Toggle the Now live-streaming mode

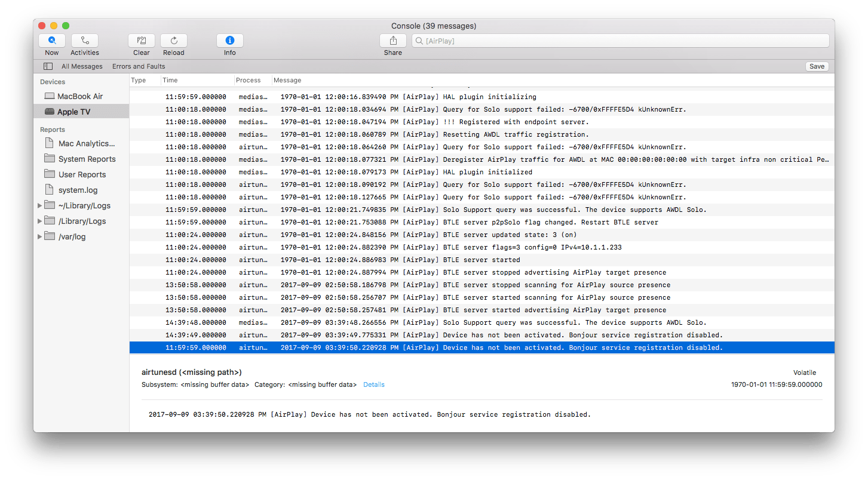click(51, 41)
